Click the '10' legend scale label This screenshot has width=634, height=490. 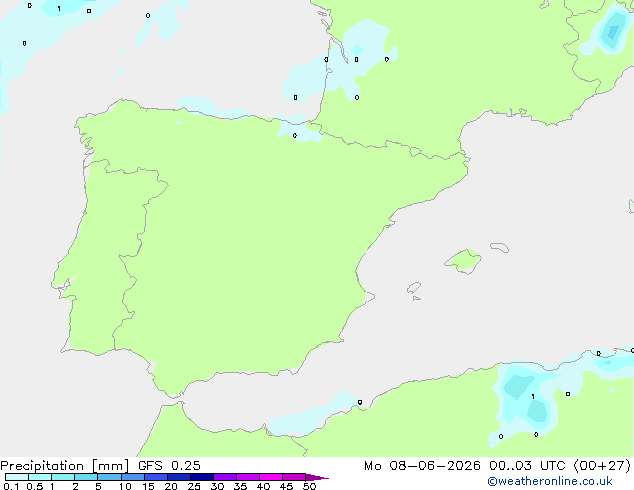tap(125, 486)
